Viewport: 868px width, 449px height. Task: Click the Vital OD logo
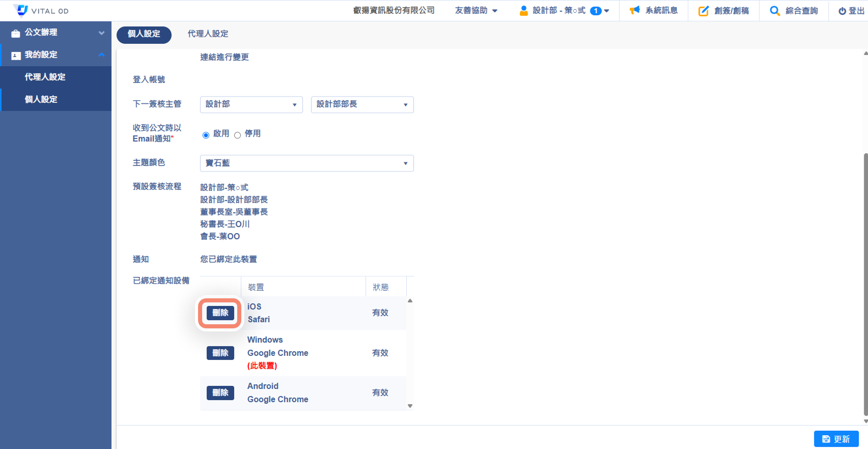41,10
